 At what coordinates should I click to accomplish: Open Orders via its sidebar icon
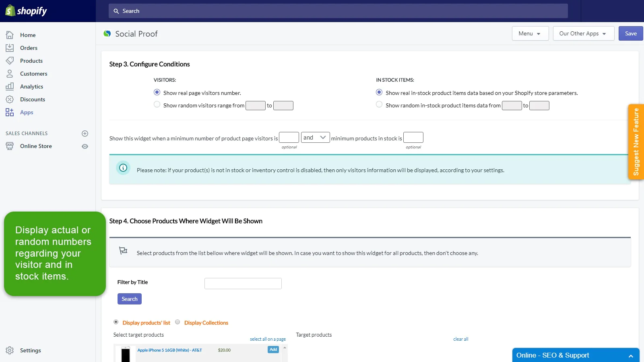tap(10, 48)
